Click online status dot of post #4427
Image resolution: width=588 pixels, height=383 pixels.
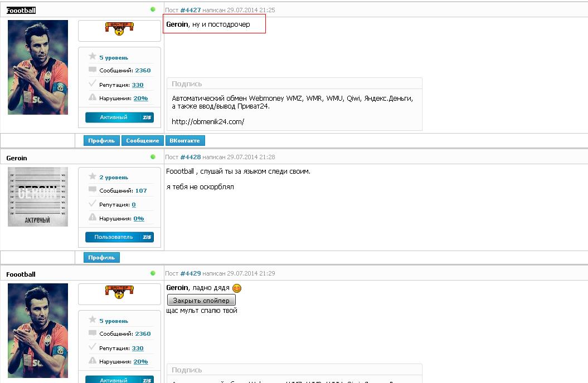tap(153, 9)
